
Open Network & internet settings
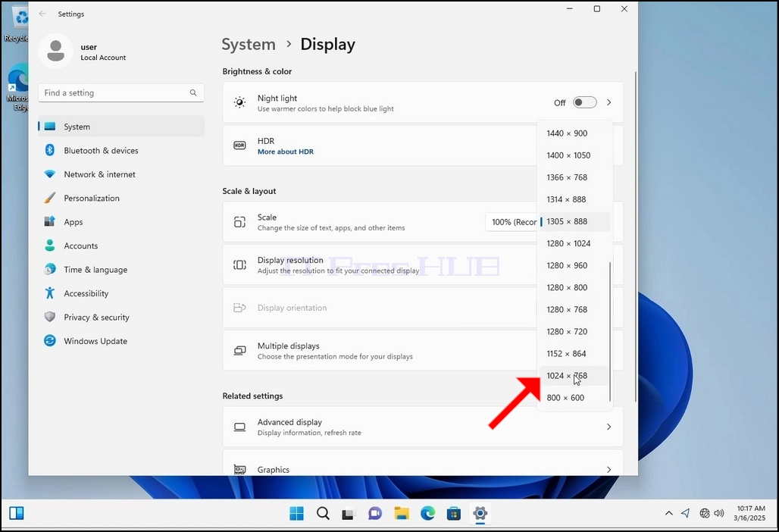pos(121,174)
